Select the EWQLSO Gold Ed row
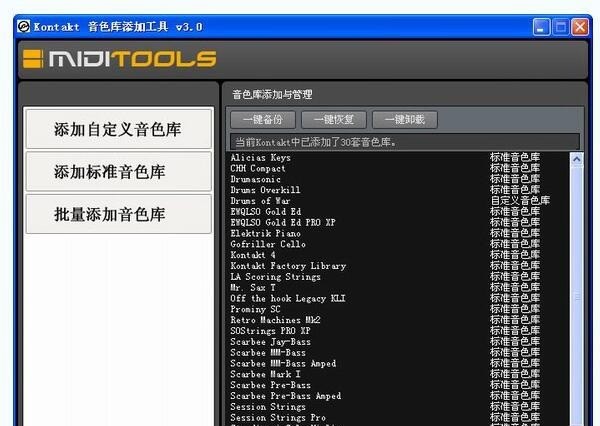Image resolution: width=600 pixels, height=426 pixels. (399, 211)
